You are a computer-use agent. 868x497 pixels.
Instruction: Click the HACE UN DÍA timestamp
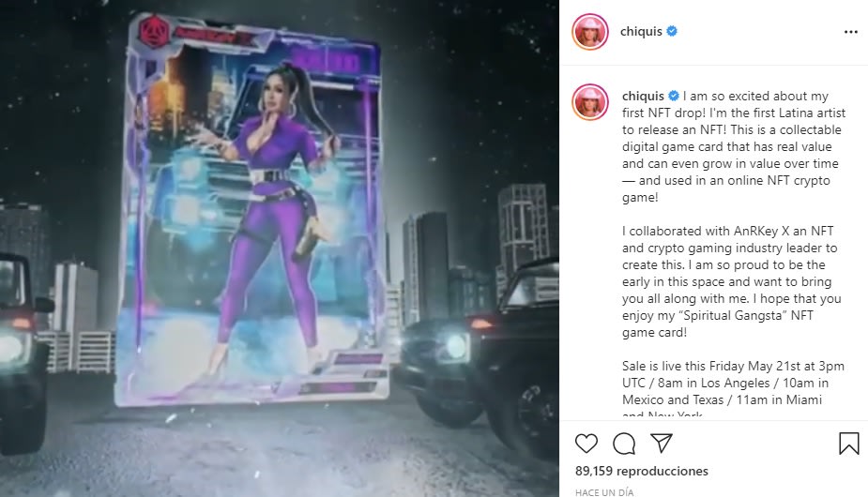604,492
